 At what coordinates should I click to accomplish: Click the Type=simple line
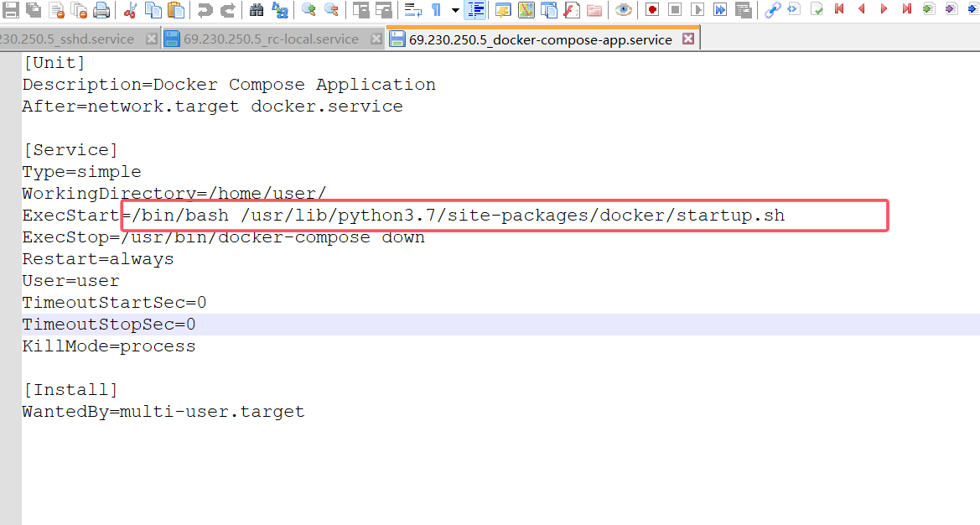tap(82, 172)
